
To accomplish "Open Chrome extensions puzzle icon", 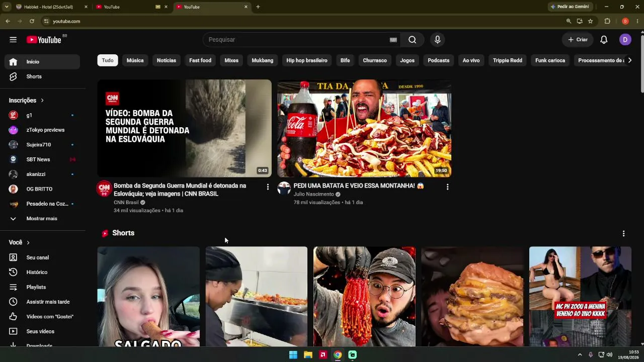I will tap(607, 21).
